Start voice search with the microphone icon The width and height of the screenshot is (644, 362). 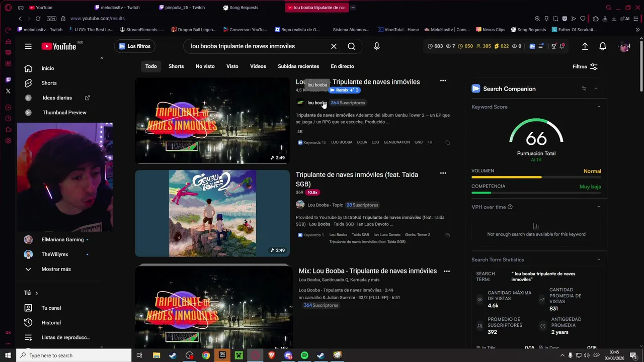point(377,46)
